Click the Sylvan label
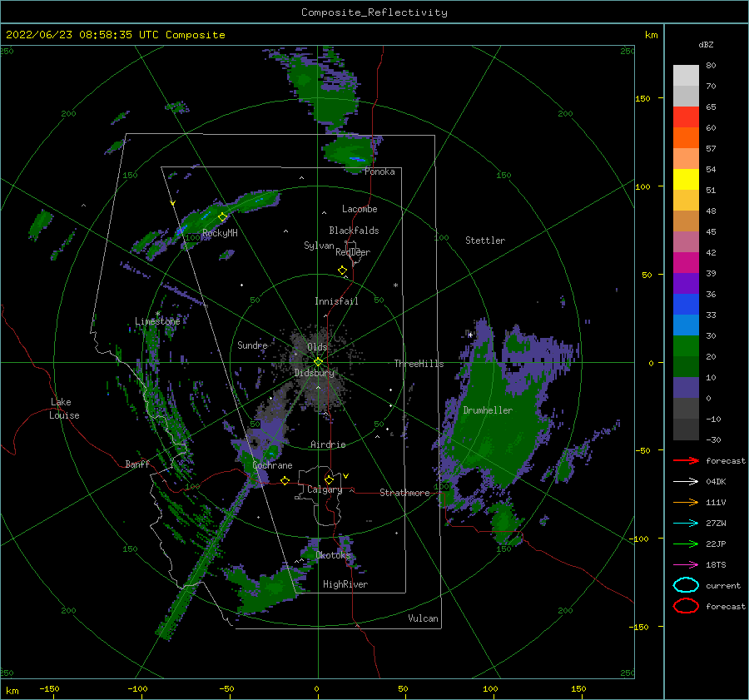Image resolution: width=749 pixels, height=700 pixels. pos(319,246)
